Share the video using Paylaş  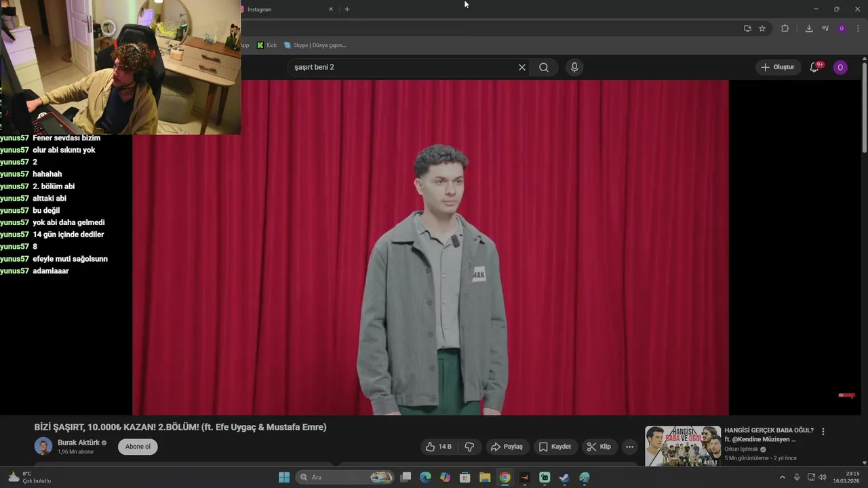tap(507, 447)
